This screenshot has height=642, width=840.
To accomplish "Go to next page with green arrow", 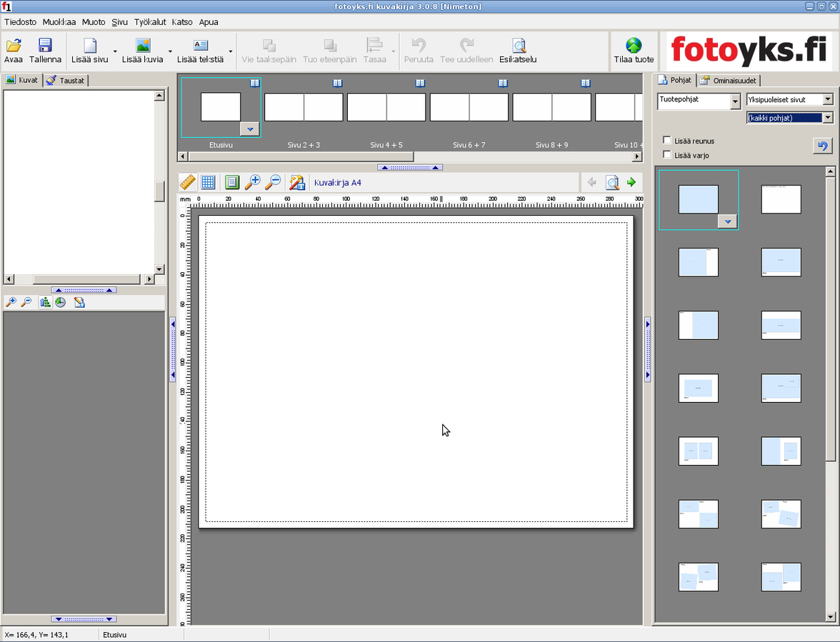I will tap(631, 183).
